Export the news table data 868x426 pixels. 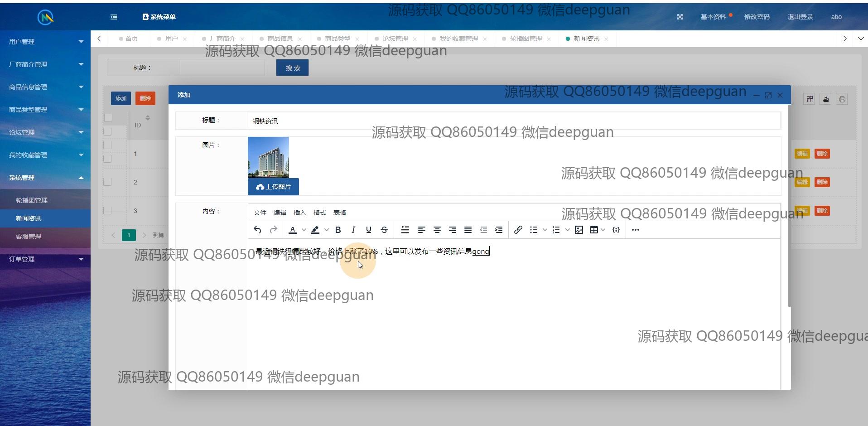point(826,99)
